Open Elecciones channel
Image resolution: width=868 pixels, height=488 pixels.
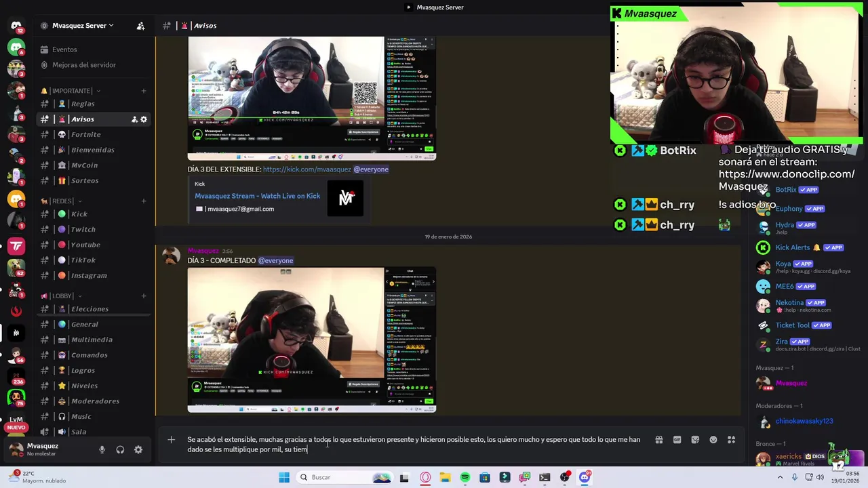click(92, 309)
